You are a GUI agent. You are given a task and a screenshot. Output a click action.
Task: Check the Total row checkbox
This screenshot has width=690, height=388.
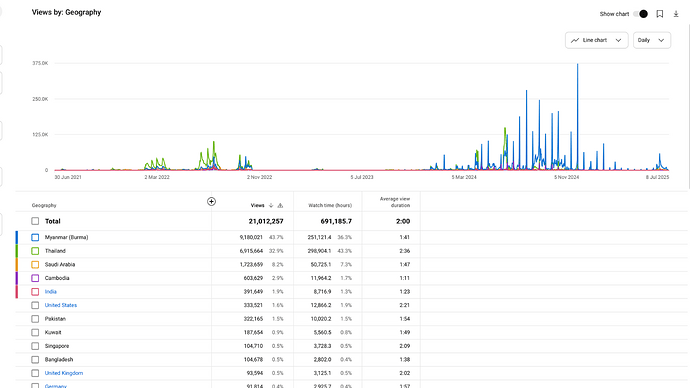pyautogui.click(x=35, y=221)
